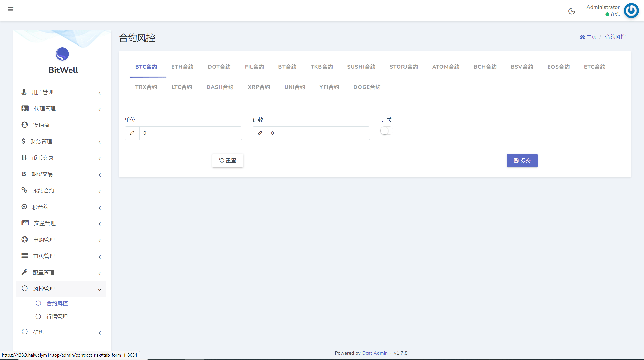Click the 渠道商 user circle icon
Image resolution: width=644 pixels, height=360 pixels.
(x=25, y=125)
